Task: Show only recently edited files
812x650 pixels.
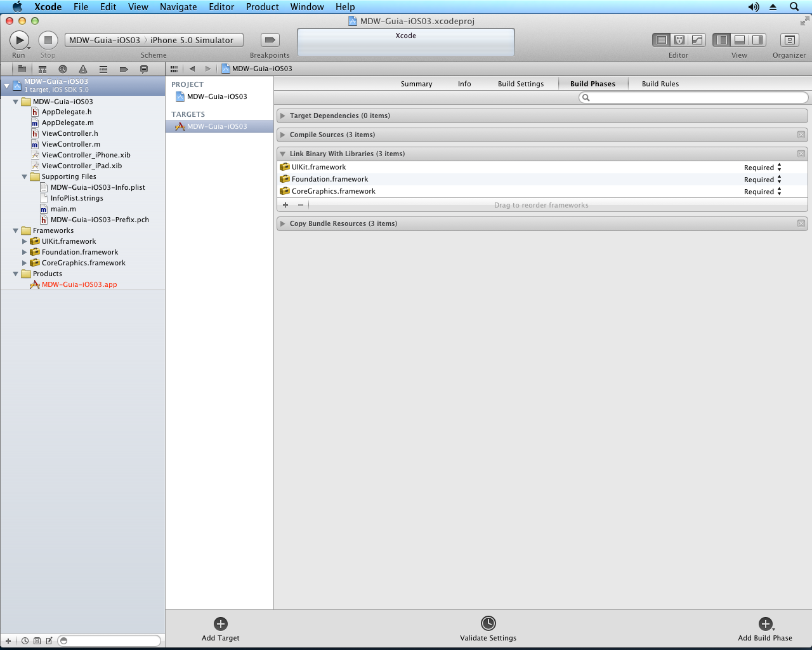Action: click(25, 641)
